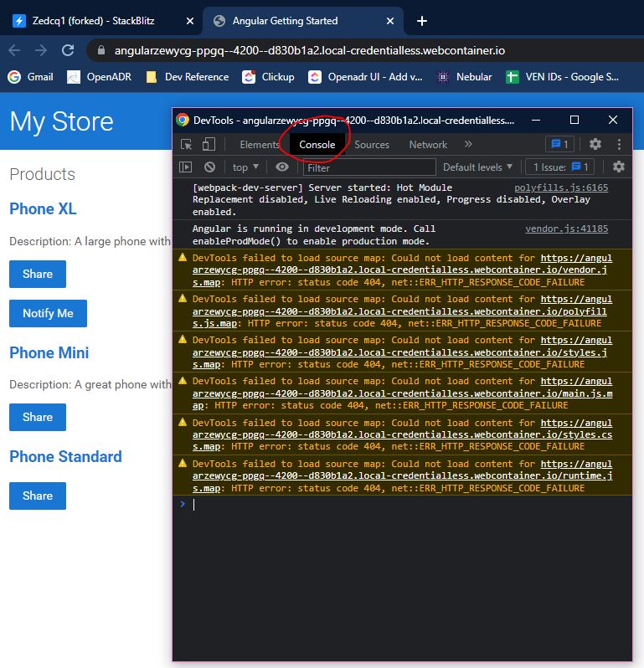Open the Default levels dropdown
The image size is (644, 668).
(x=477, y=167)
